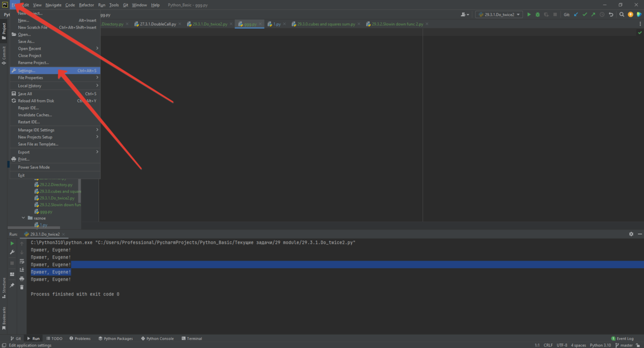Click the inspection green checkmark in editor

coord(639,32)
